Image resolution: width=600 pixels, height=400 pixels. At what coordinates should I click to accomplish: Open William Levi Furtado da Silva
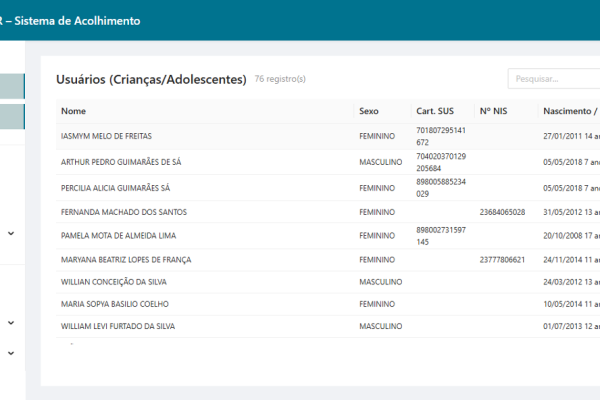[117, 327]
